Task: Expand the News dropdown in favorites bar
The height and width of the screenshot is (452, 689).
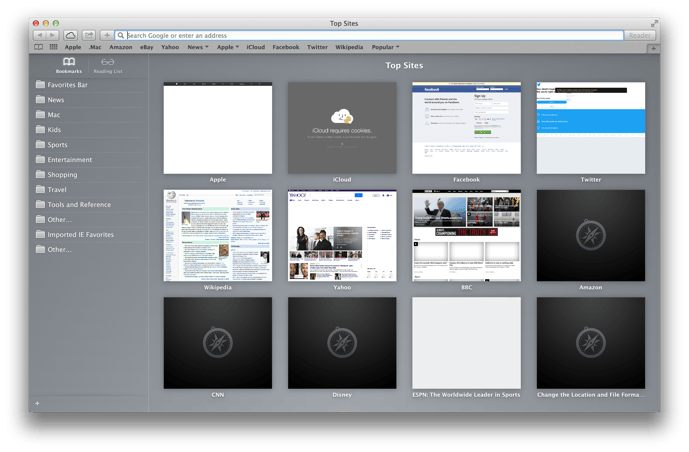Action: 198,47
